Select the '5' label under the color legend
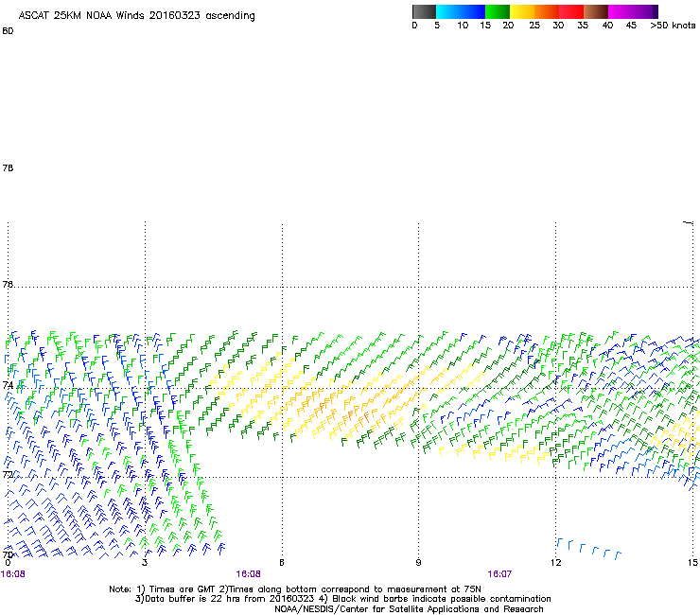 point(437,26)
